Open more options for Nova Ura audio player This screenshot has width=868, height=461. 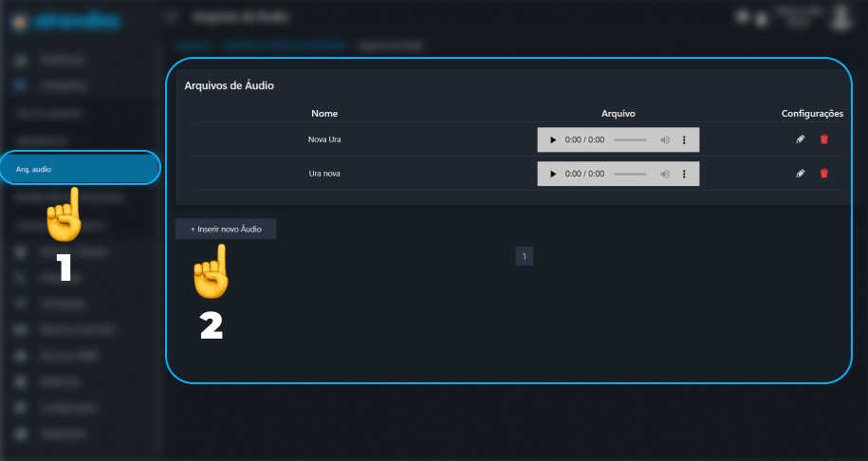684,140
